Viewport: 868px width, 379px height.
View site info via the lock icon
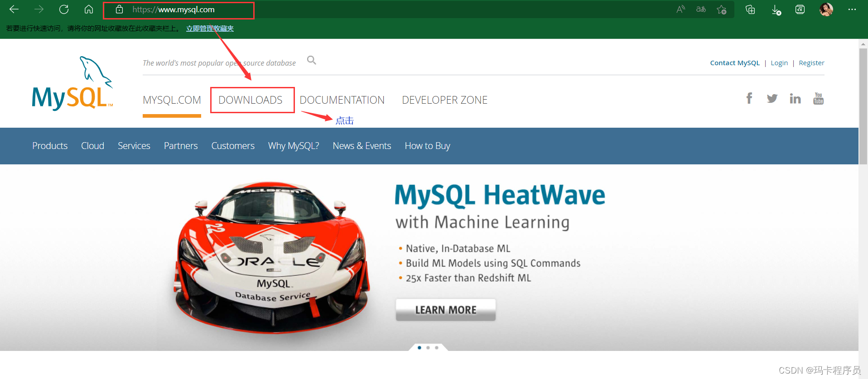[x=120, y=10]
